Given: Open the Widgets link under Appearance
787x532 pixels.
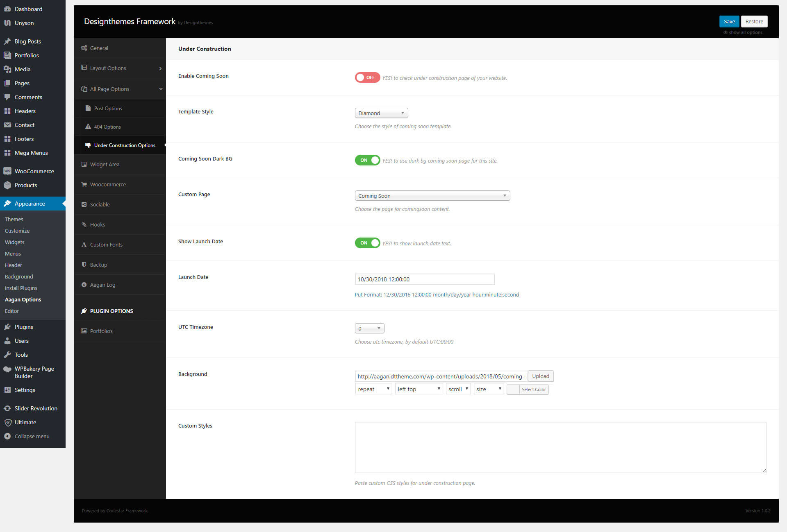Looking at the screenshot, I should click(15, 242).
